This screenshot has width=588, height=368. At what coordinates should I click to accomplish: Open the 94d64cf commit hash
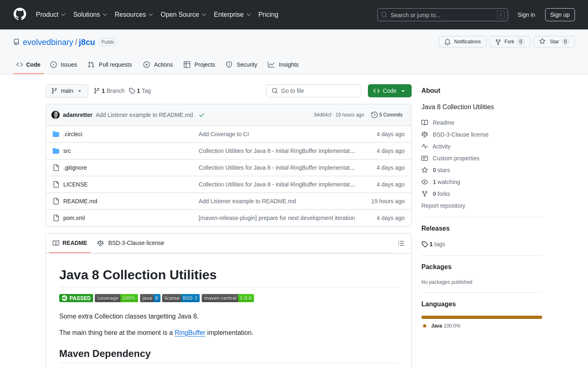pos(323,115)
